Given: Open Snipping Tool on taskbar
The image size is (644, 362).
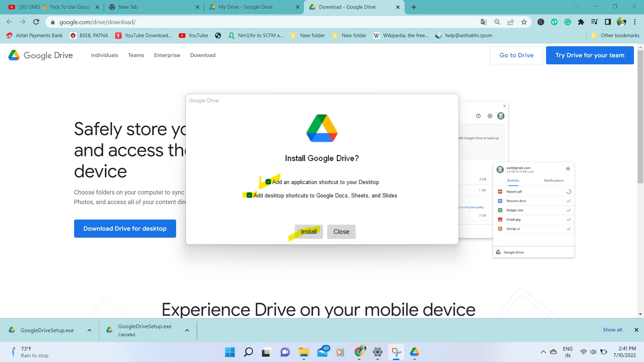Looking at the screenshot, I should click(x=396, y=352).
